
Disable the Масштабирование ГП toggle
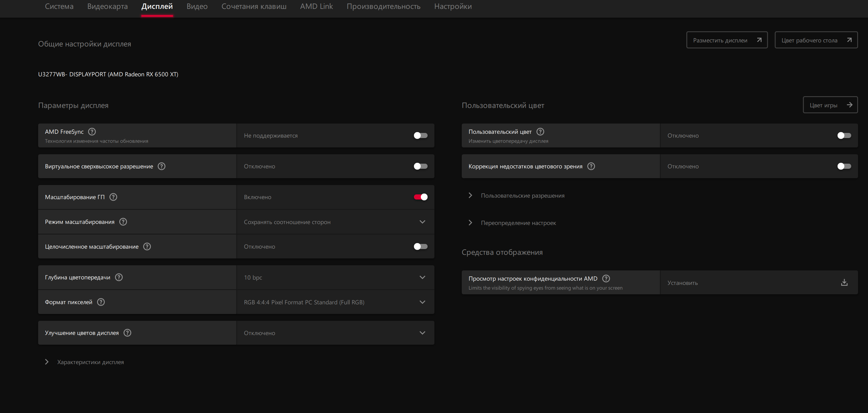[x=420, y=197]
